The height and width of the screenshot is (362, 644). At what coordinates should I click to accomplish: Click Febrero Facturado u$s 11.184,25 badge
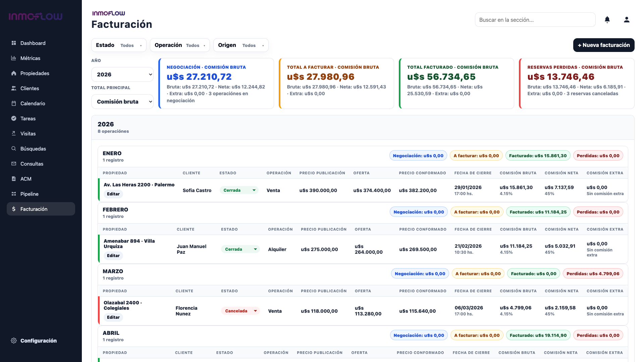538,212
